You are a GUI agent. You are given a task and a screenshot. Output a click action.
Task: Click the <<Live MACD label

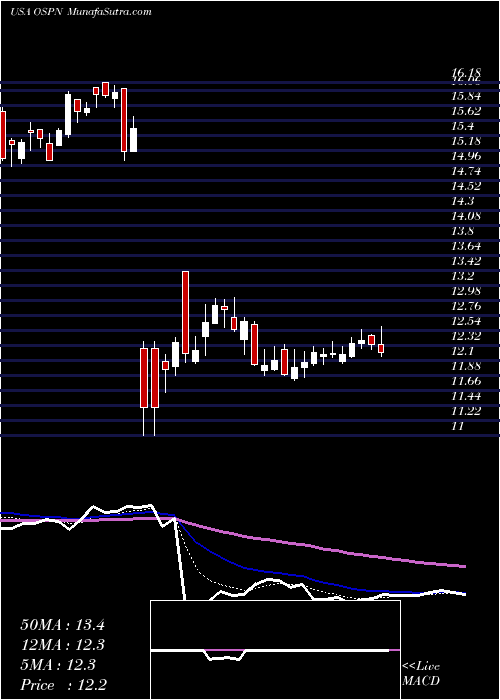click(421, 674)
